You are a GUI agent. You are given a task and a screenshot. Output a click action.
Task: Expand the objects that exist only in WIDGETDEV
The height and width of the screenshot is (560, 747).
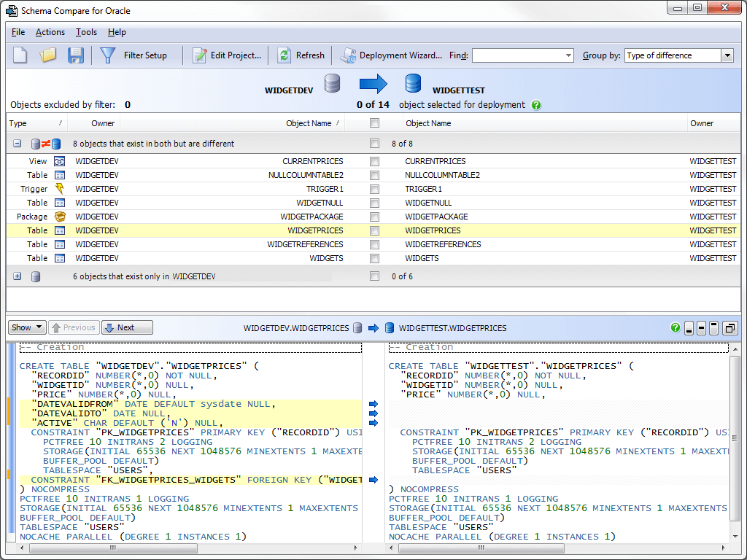pyautogui.click(x=17, y=276)
